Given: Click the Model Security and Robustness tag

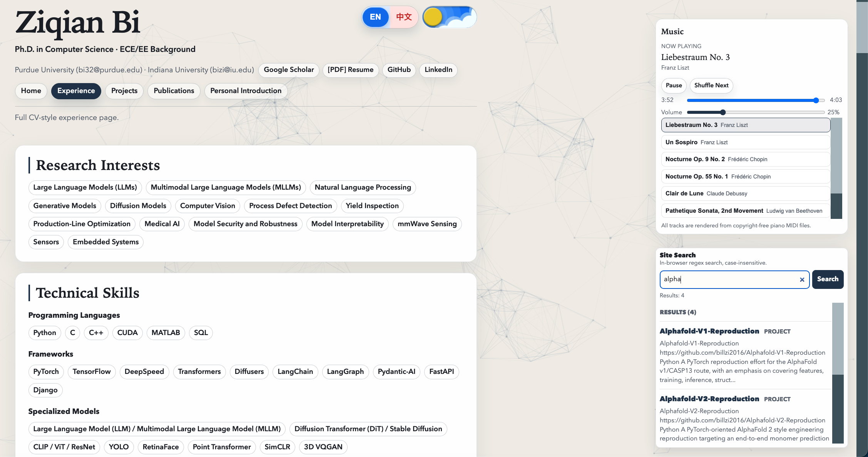Looking at the screenshot, I should (246, 224).
